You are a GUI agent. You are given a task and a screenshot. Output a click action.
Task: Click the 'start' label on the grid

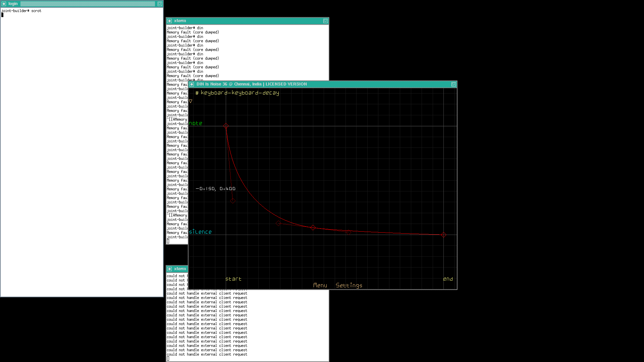click(x=233, y=279)
